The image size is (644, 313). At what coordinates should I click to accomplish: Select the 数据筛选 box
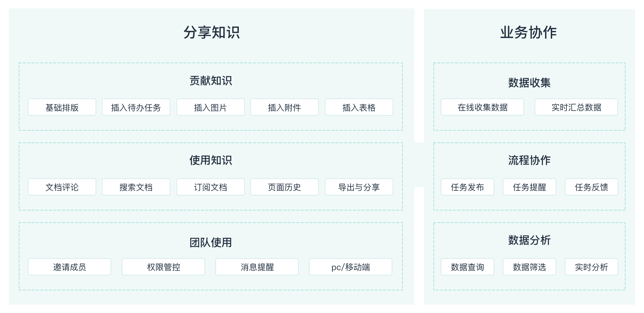pos(530,267)
